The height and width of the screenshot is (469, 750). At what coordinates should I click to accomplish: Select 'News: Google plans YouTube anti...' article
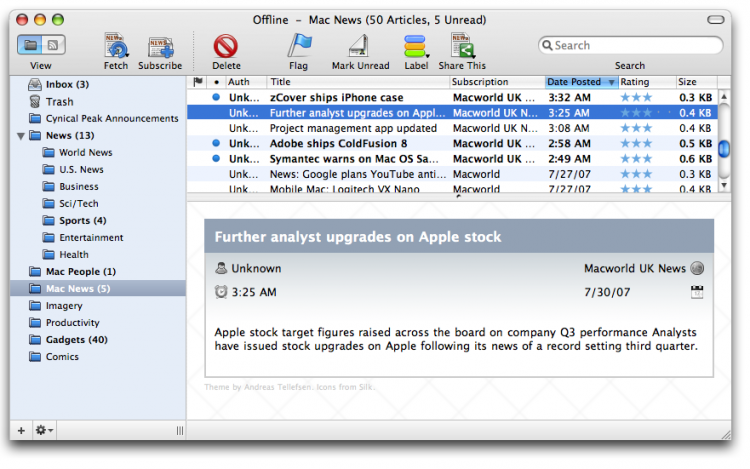click(452, 174)
